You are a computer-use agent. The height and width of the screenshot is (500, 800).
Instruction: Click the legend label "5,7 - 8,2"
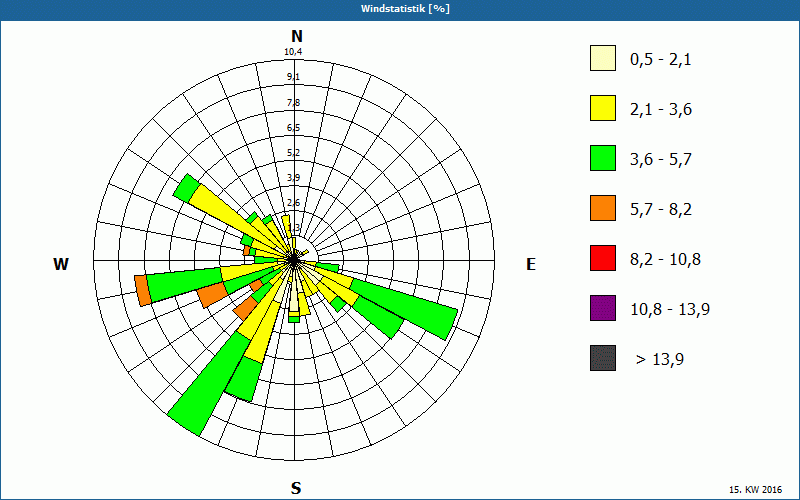[x=661, y=210]
